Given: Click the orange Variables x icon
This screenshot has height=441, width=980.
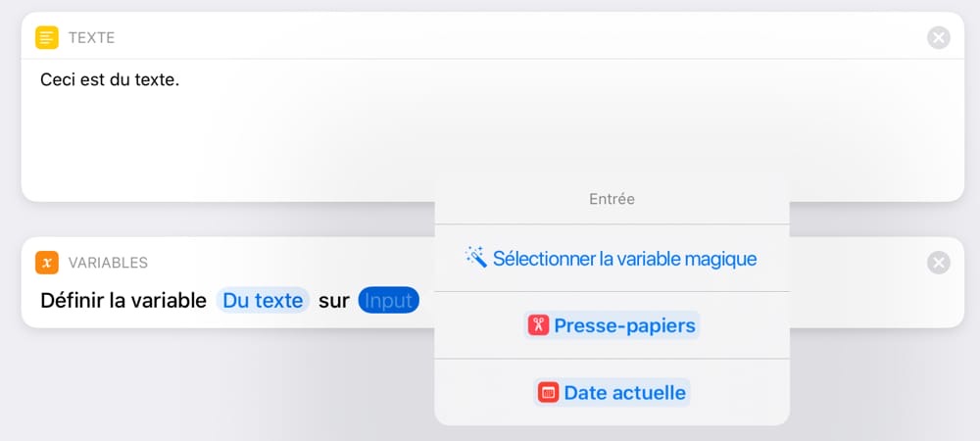Looking at the screenshot, I should (47, 263).
